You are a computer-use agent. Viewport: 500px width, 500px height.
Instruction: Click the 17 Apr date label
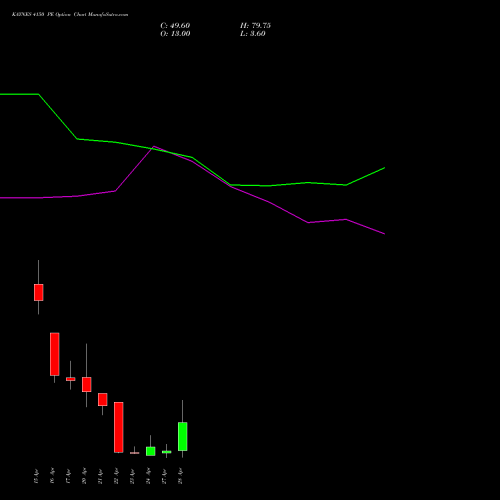click(68, 476)
